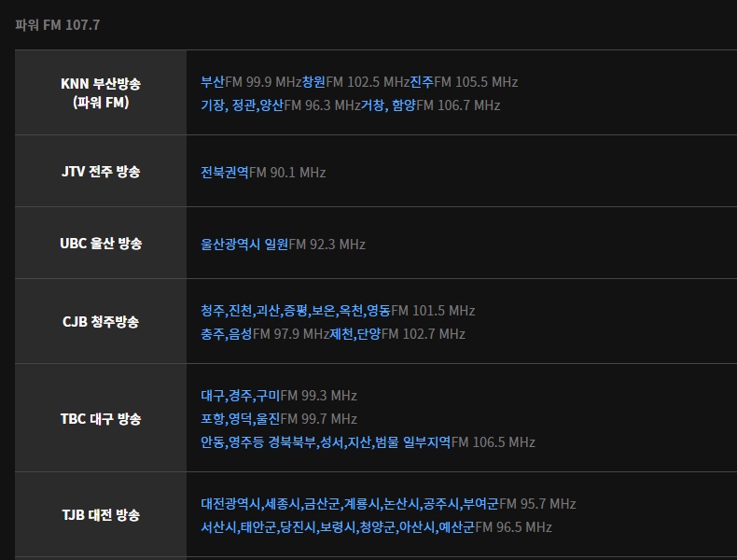Click the FM 105.5 MHz frequency
The width and height of the screenshot is (737, 560).
[476, 82]
